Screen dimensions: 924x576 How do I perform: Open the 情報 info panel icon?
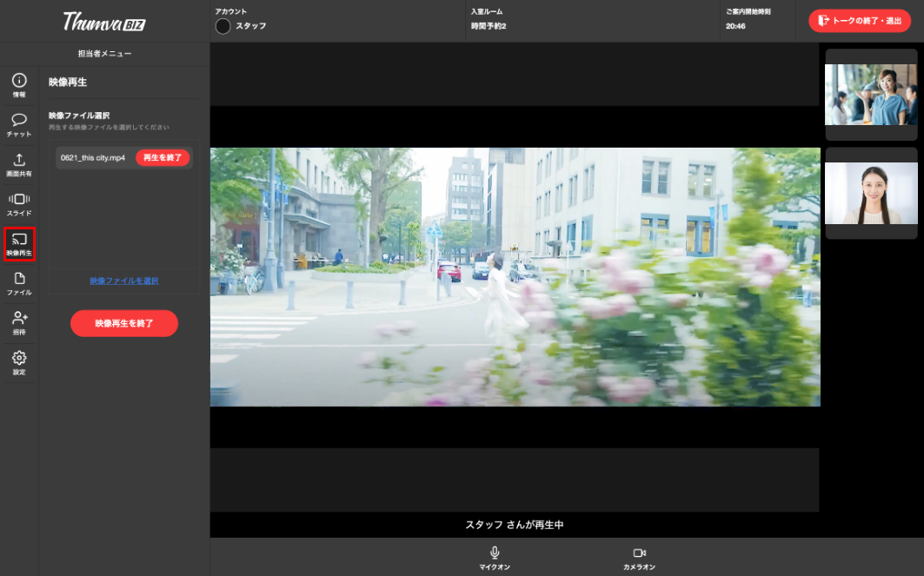coord(19,83)
